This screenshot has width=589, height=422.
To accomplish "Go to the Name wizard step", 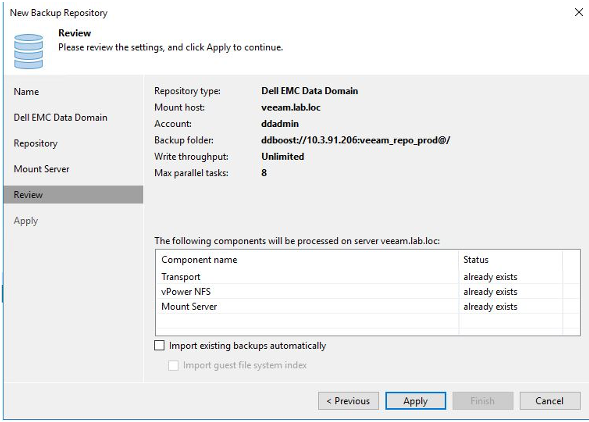I will (26, 92).
